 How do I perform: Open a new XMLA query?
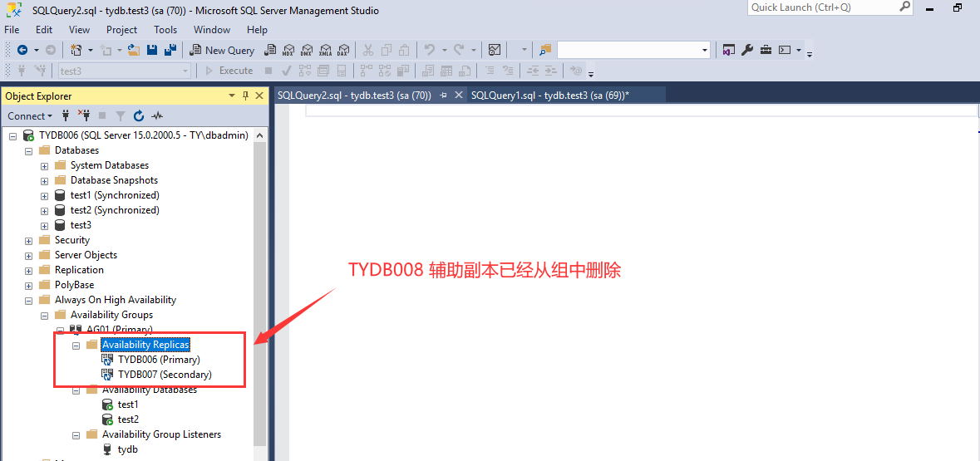(x=325, y=50)
